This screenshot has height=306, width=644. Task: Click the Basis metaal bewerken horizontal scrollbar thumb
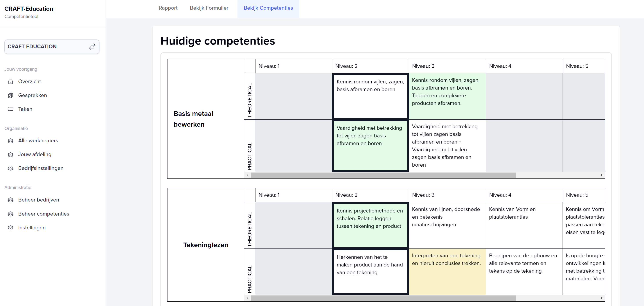pos(383,175)
